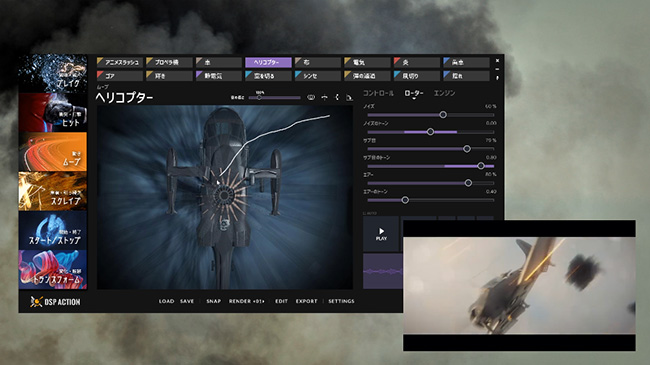Screen dimensions: 650x365
Task: Click the ノイズのトーン slider handle
Action: [430, 131]
